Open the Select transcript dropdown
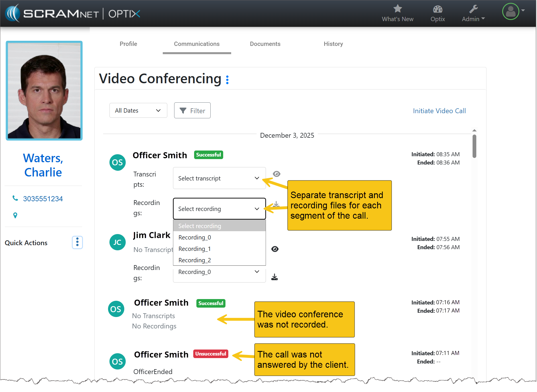The image size is (537, 392). [219, 178]
